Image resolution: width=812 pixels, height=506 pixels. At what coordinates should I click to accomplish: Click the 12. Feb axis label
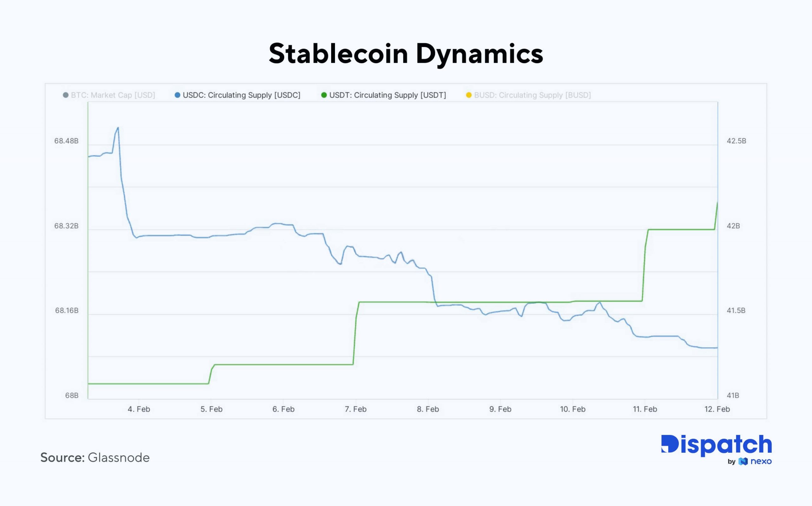point(717,409)
